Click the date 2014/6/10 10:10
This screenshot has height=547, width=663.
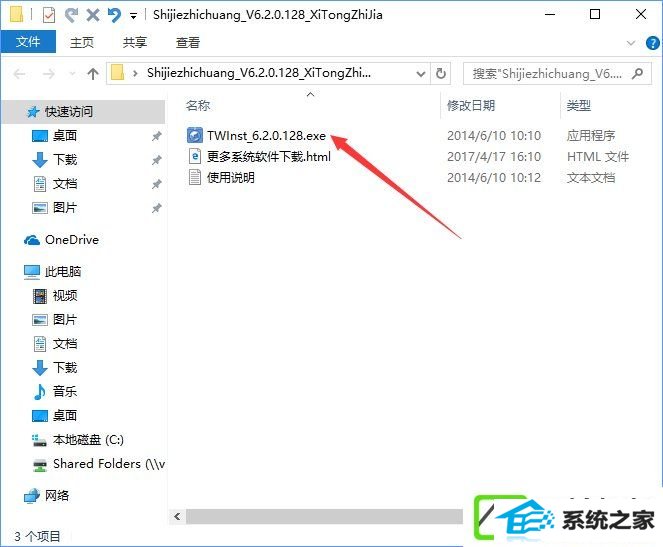494,136
